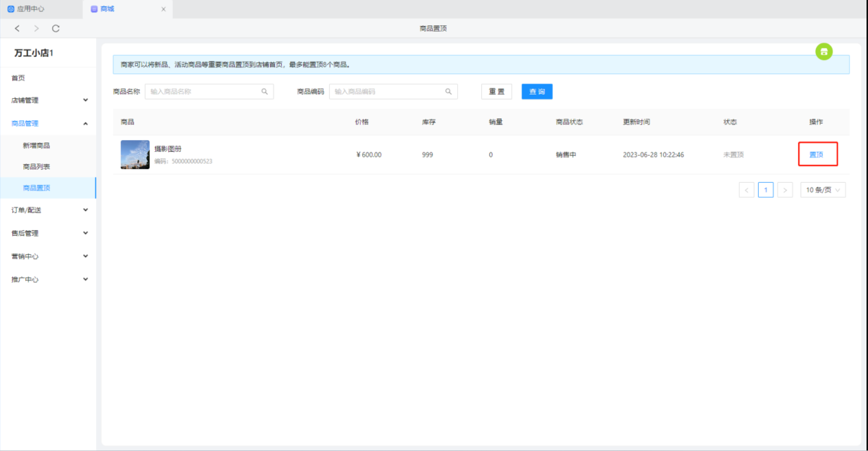
Task: Click search icon in 商品名称 field
Action: pyautogui.click(x=265, y=92)
